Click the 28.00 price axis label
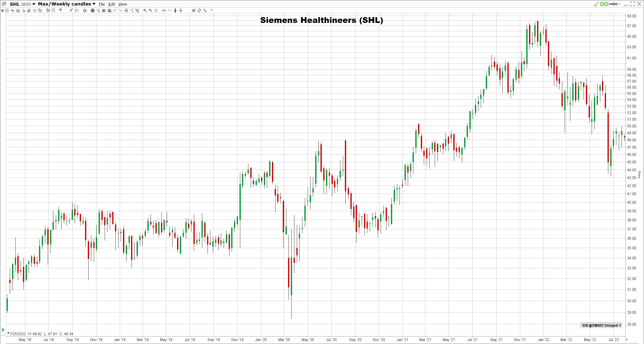Viewport: 644px width, 344px height. tap(631, 324)
